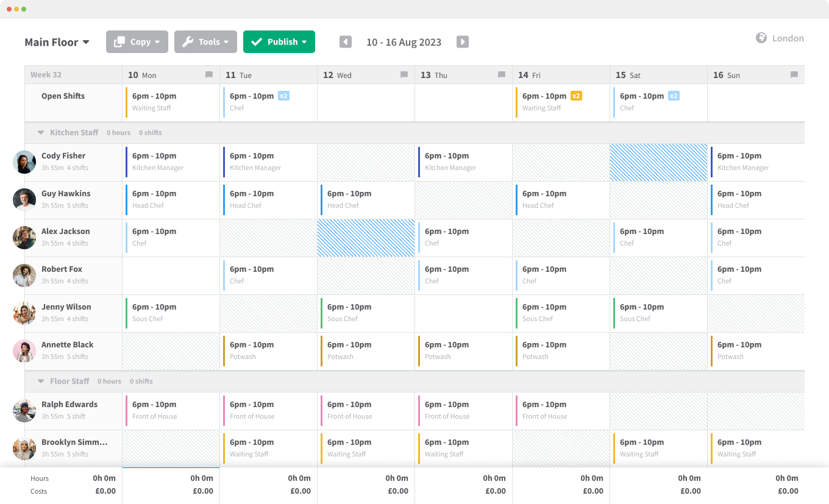This screenshot has height=504, width=829.
Task: Click the flag icon on Thursday's header
Action: 502,74
